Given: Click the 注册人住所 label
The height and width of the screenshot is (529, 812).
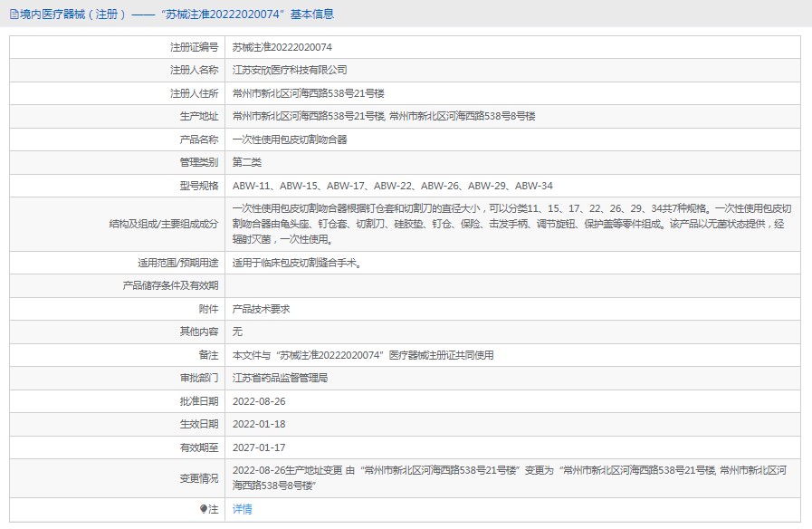Looking at the screenshot, I should click(x=195, y=93).
